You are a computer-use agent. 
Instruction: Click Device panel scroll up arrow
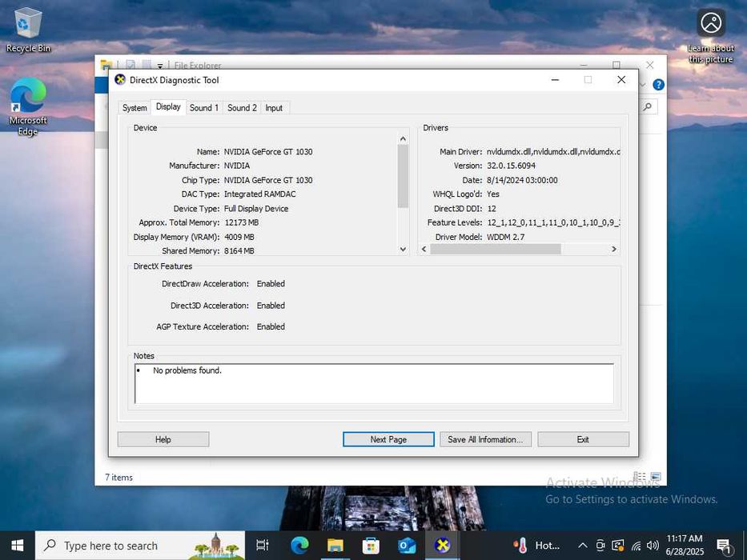click(x=403, y=138)
